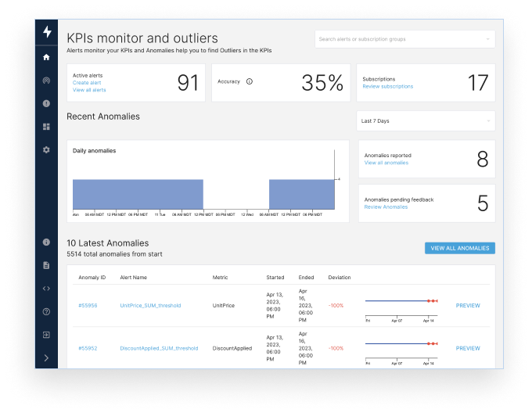Click the UnitPrice anomaly sparkline chart
532x413 pixels.
401,309
